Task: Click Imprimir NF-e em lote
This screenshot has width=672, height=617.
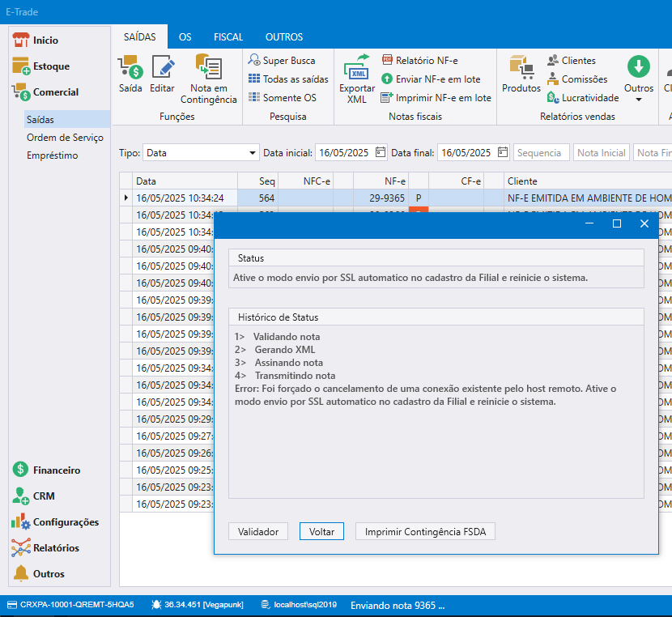Action: point(436,98)
